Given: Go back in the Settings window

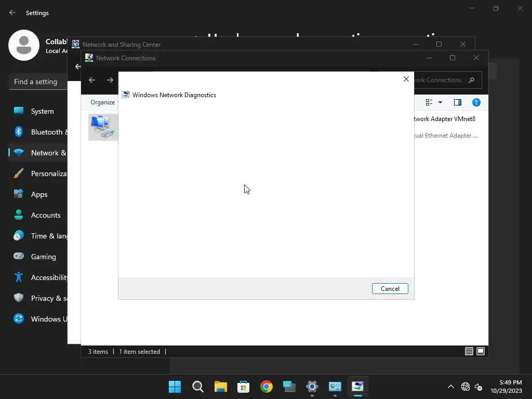Looking at the screenshot, I should [12, 12].
